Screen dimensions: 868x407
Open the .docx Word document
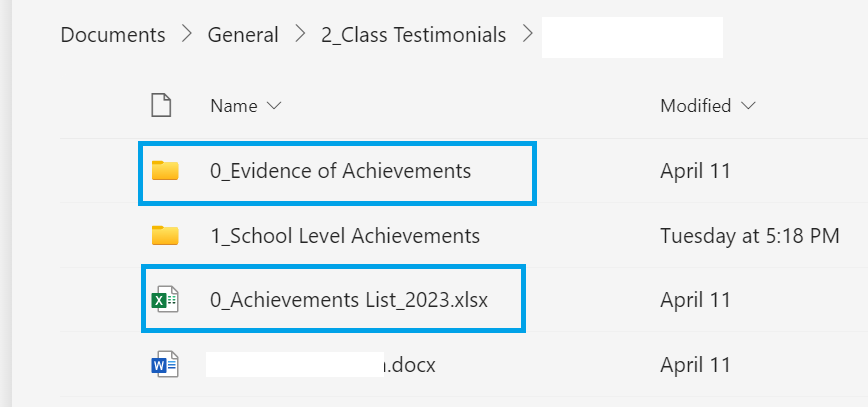pos(410,364)
